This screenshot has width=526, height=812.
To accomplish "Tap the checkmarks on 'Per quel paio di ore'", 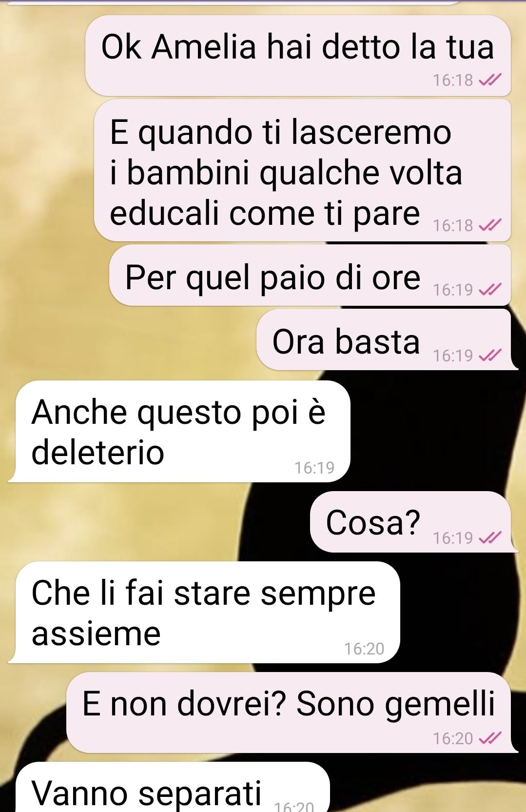I will coord(489,290).
